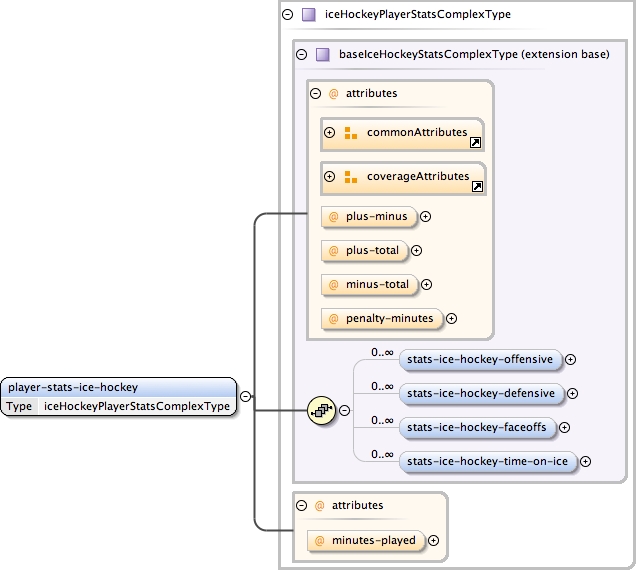Screen dimensions: 636x570
Task: Click the @ icon of plus-minus attribute
Action: pyautogui.click(x=333, y=215)
